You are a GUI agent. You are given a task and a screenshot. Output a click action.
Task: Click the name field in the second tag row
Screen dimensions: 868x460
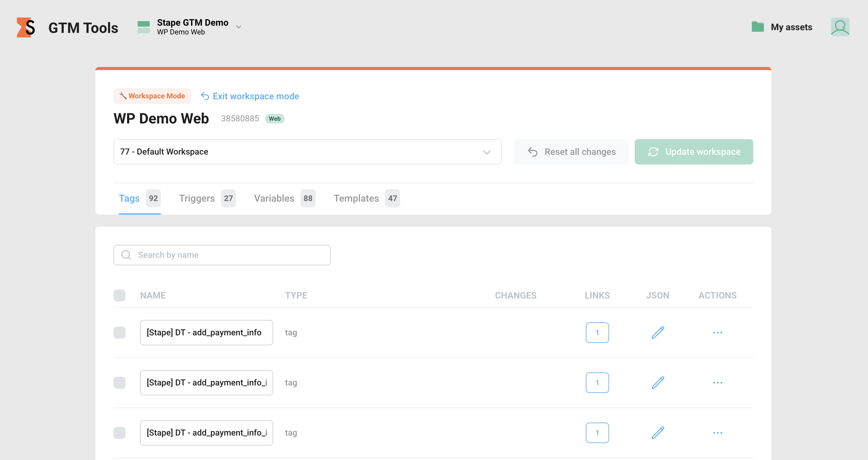click(x=206, y=383)
